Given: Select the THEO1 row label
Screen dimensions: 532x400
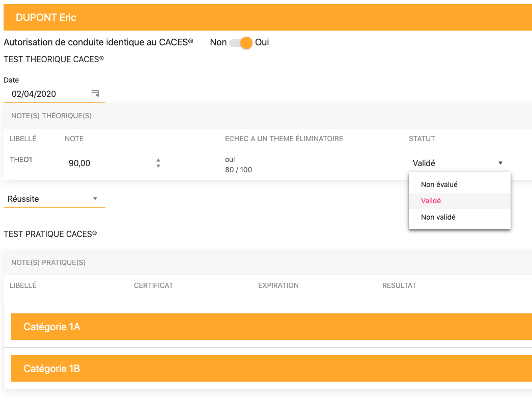Looking at the screenshot, I should click(x=21, y=159).
